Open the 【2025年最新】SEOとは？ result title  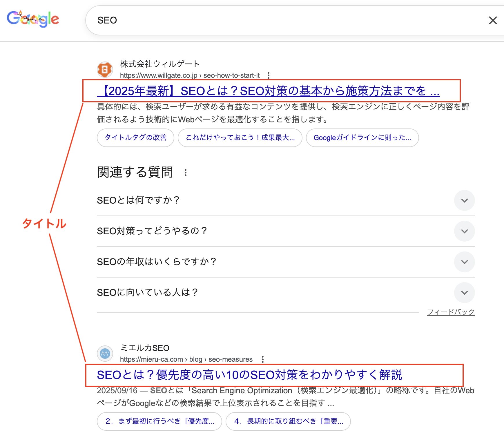coord(268,91)
